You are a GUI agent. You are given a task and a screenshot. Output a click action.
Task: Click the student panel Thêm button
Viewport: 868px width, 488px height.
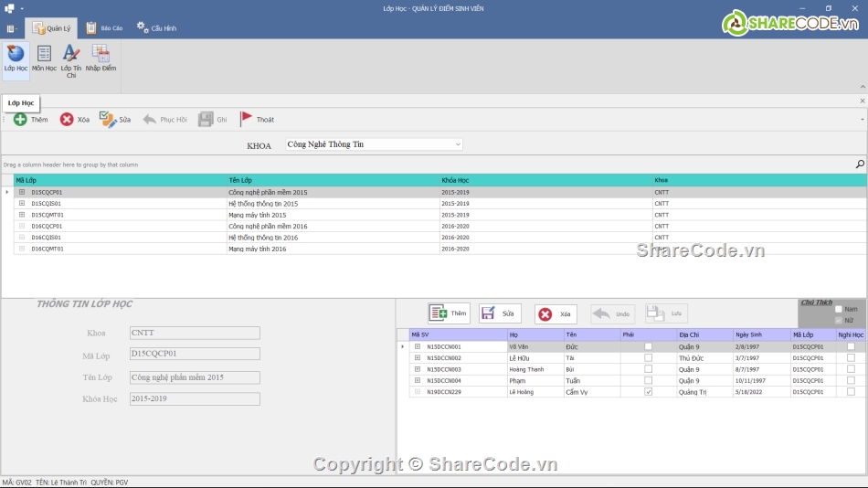point(449,313)
